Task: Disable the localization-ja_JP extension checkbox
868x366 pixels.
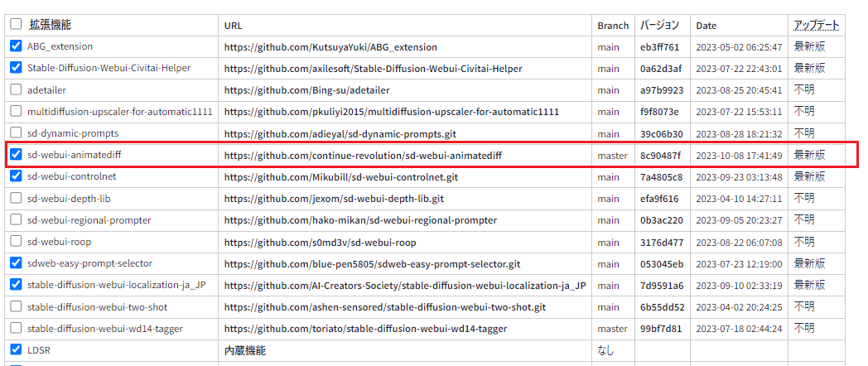Action: 16,285
